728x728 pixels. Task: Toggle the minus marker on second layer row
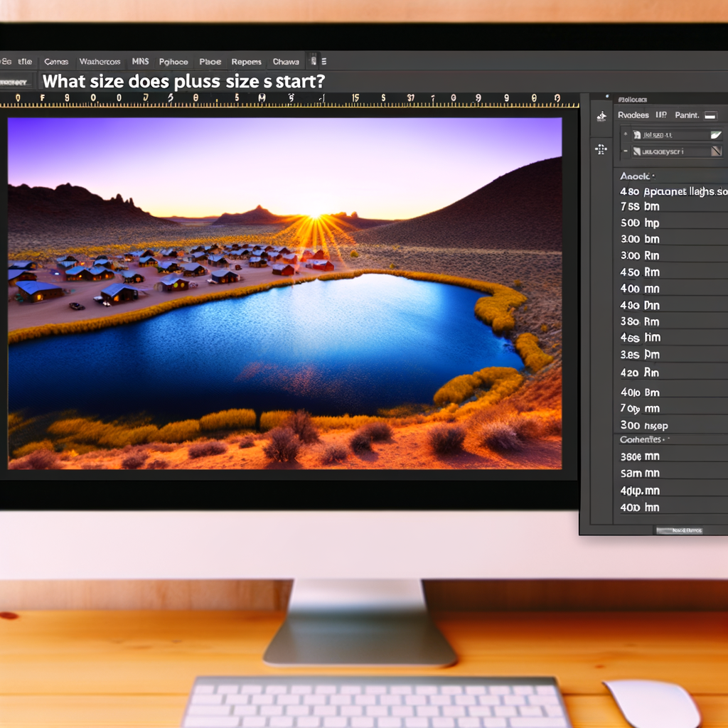625,151
